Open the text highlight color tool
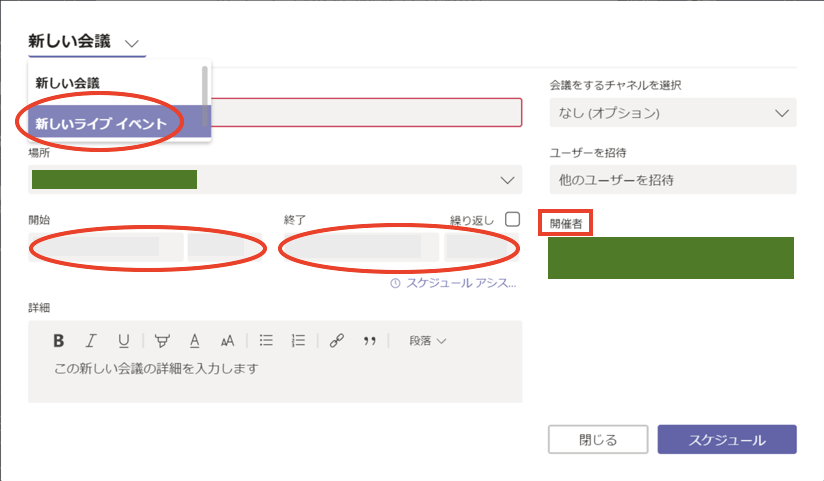Image resolution: width=824 pixels, height=481 pixels. pos(162,340)
